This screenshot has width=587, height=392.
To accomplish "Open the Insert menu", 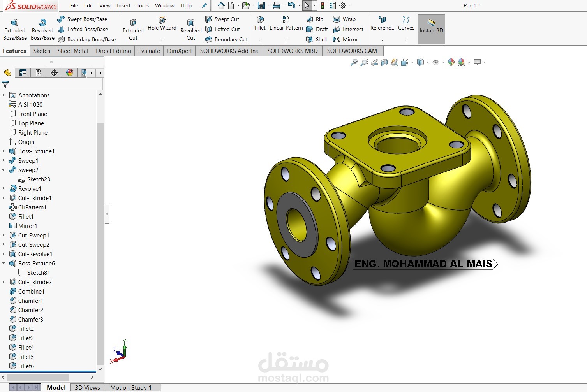I will tap(123, 5).
